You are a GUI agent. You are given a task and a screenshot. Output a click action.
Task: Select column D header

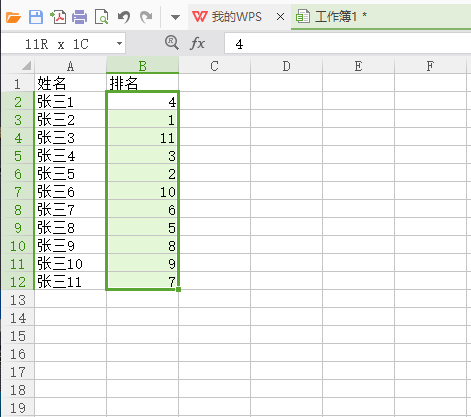287,66
